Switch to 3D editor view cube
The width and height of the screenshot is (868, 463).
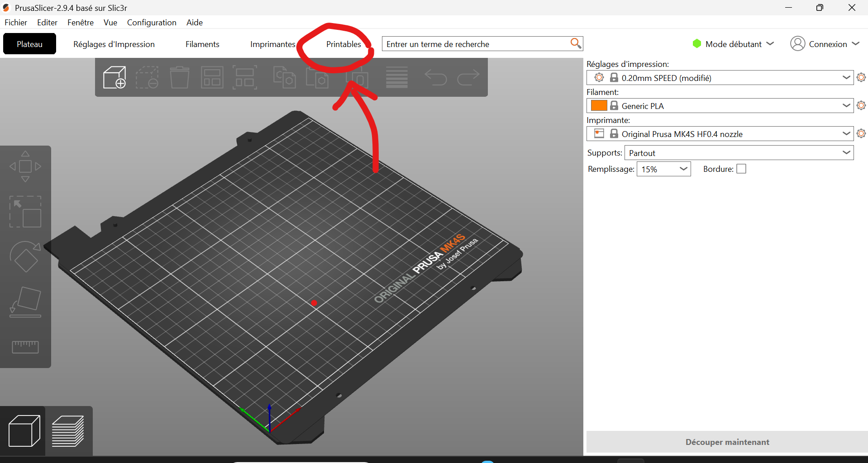(24, 431)
